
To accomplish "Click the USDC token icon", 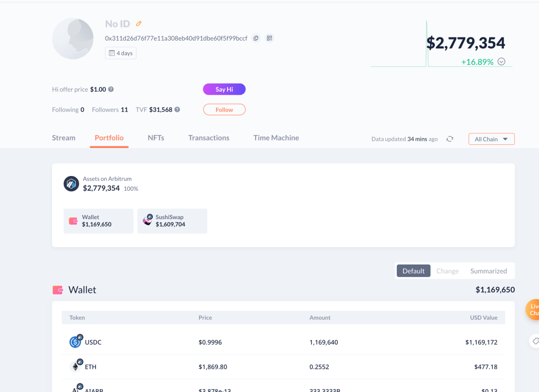I will click(x=75, y=342).
